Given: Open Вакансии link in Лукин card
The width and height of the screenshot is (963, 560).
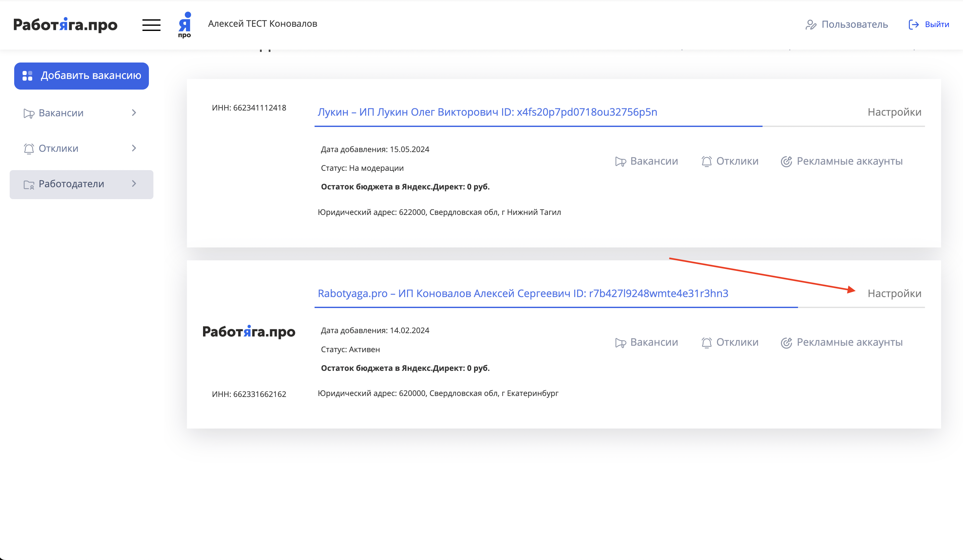Looking at the screenshot, I should [x=647, y=161].
